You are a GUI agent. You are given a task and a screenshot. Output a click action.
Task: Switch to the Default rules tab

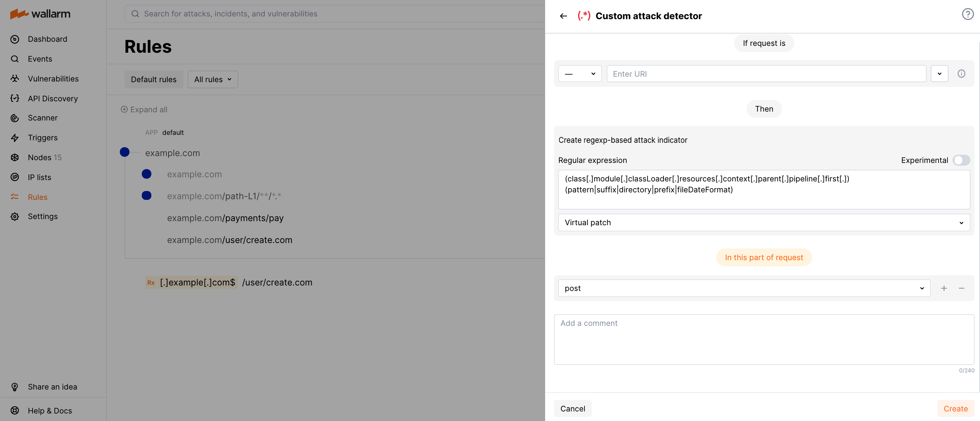pos(154,79)
